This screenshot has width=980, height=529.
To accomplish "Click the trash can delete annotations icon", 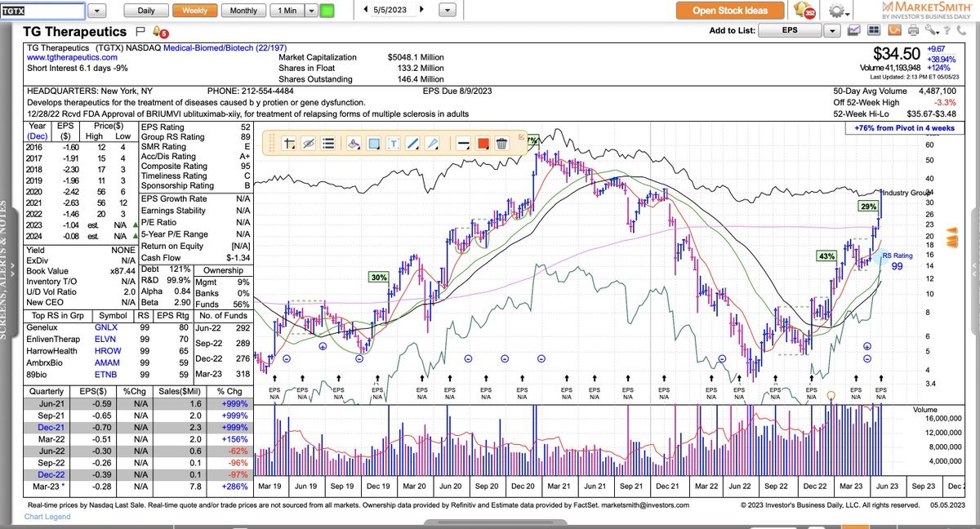I will (501, 144).
